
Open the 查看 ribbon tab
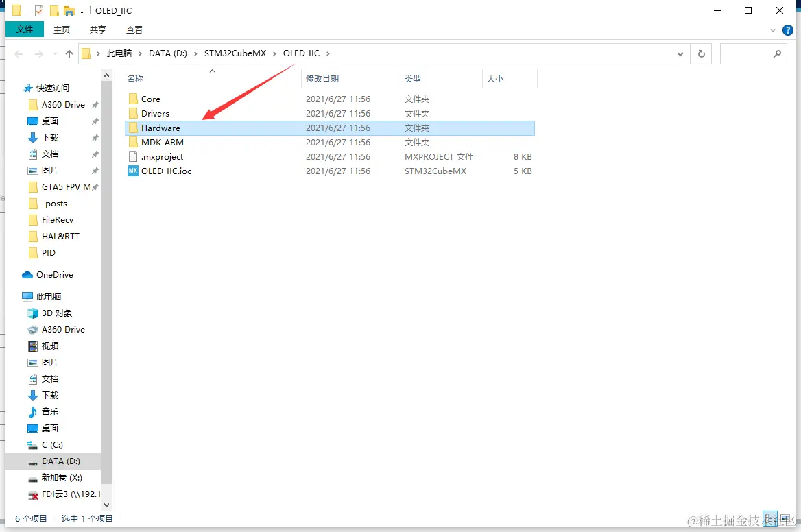pyautogui.click(x=134, y=30)
